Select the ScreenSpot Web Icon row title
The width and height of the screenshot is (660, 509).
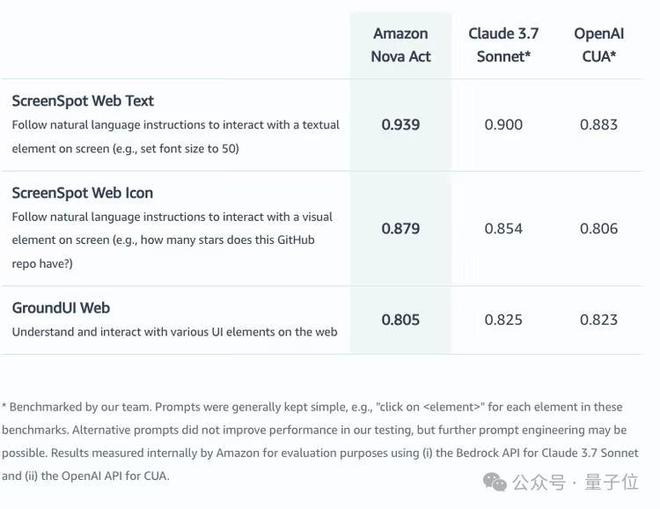(82, 193)
